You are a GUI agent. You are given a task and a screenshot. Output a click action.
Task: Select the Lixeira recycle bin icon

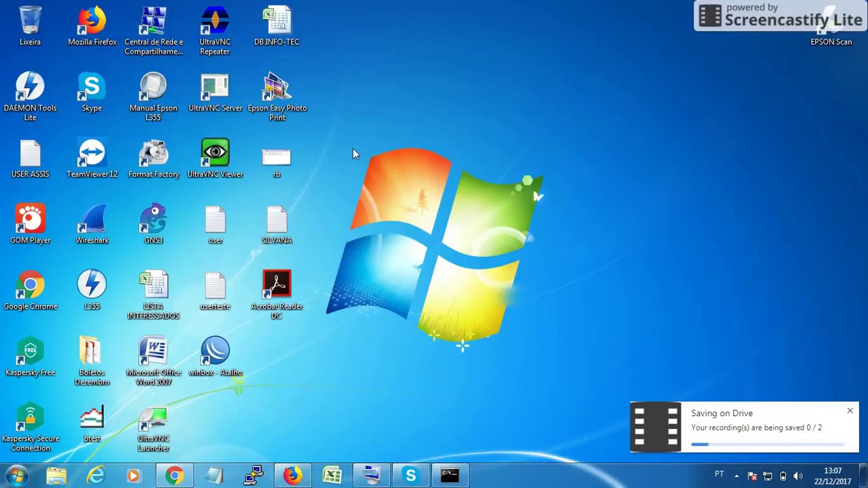[30, 26]
